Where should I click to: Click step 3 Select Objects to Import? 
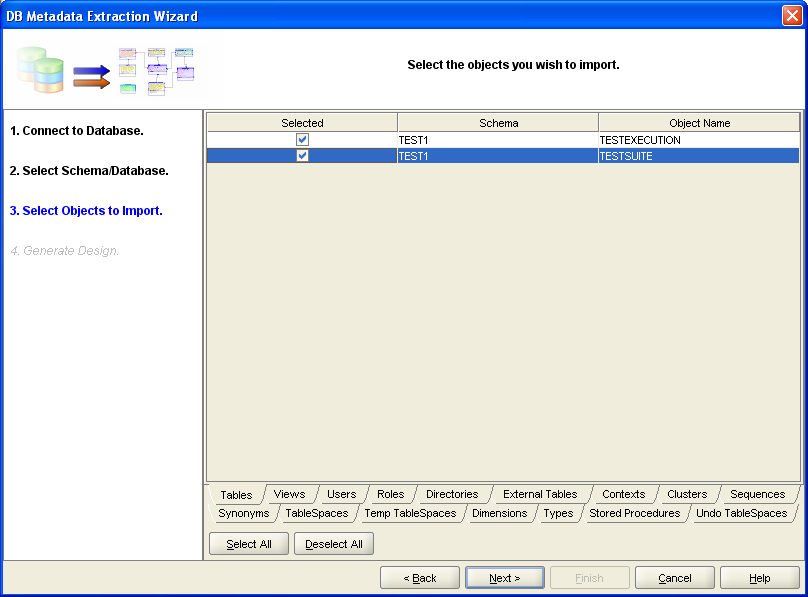[86, 211]
